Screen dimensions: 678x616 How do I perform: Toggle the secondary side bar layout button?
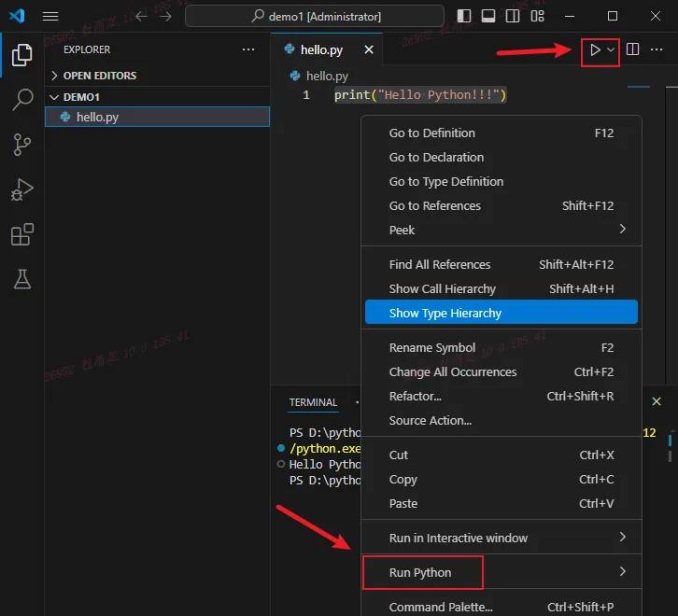[x=511, y=17]
